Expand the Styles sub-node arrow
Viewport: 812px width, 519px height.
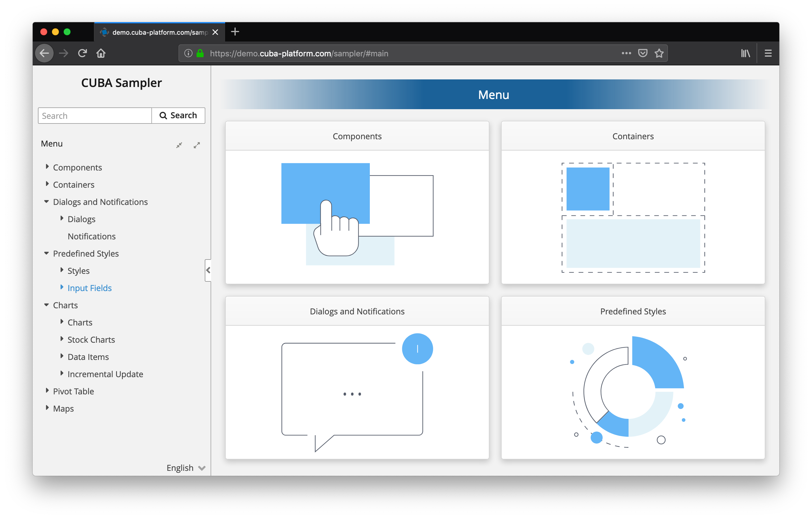click(62, 270)
